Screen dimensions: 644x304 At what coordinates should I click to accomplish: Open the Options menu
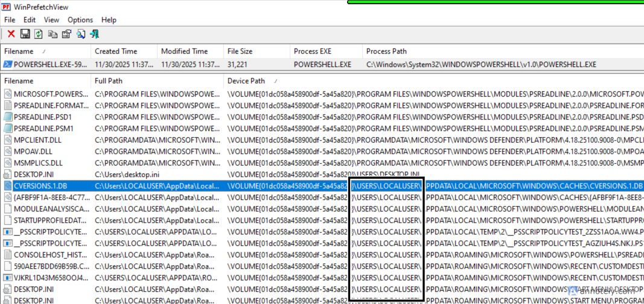click(80, 20)
